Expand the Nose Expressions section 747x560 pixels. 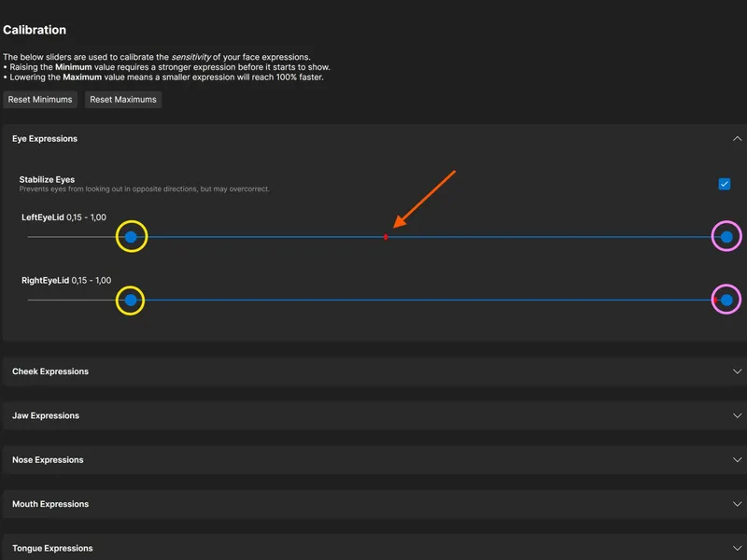[x=373, y=459]
